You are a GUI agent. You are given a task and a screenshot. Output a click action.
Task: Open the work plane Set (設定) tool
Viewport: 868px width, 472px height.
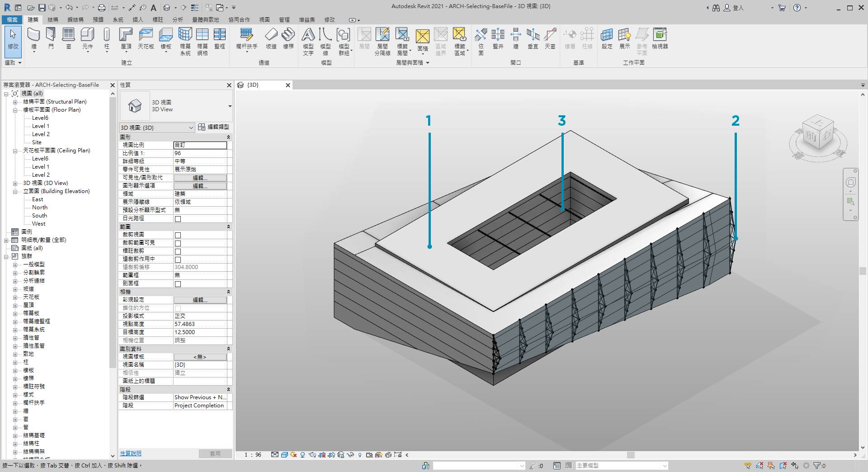[x=607, y=38]
